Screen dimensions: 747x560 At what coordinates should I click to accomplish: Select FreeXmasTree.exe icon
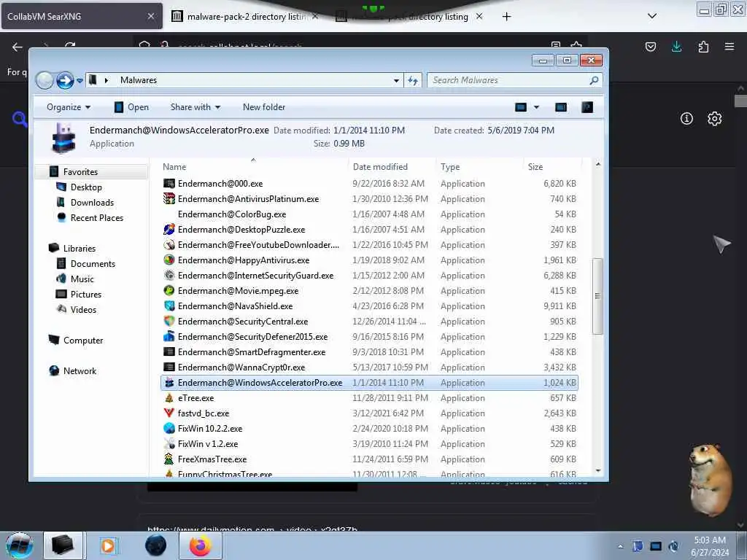coord(169,459)
